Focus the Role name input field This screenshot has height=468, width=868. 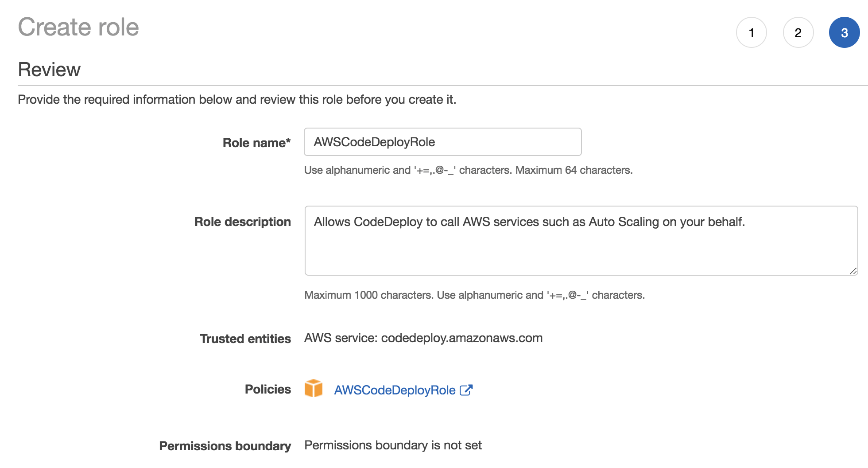tap(442, 142)
